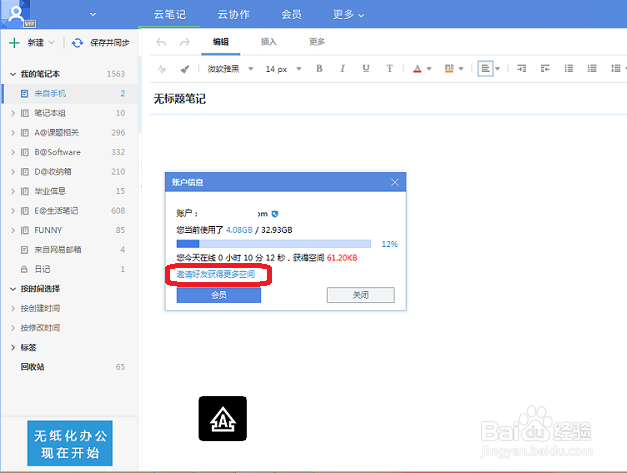Viewport: 627px width, 473px height.
Task: Click the line spacing icon
Action: coord(616,69)
